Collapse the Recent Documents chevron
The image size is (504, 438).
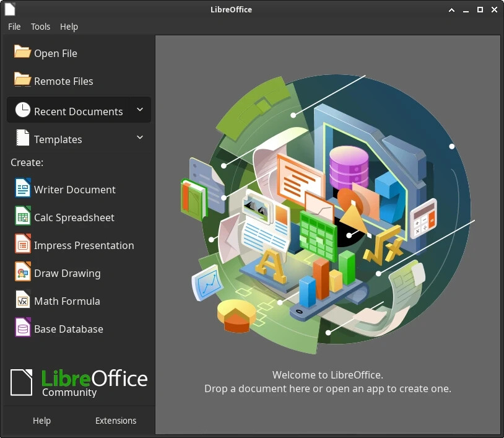point(140,110)
